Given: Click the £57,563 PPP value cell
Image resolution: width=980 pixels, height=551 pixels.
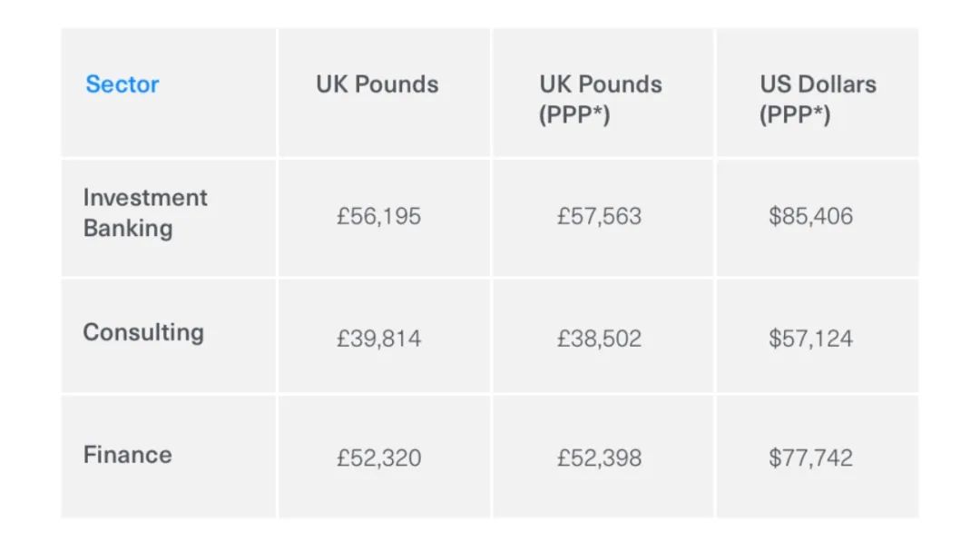Looking at the screenshot, I should click(x=599, y=216).
